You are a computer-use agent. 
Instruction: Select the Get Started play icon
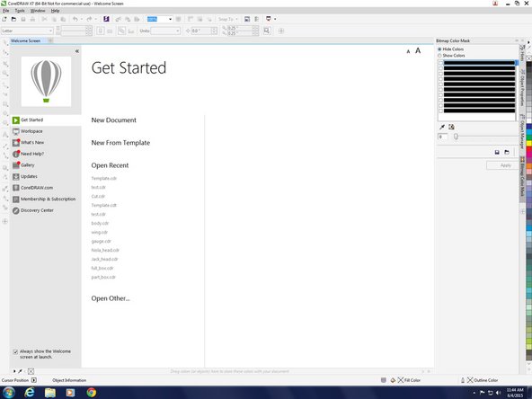coord(15,120)
